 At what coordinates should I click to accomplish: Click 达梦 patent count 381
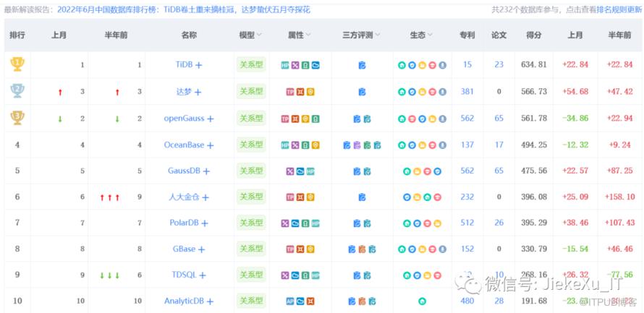pyautogui.click(x=467, y=92)
